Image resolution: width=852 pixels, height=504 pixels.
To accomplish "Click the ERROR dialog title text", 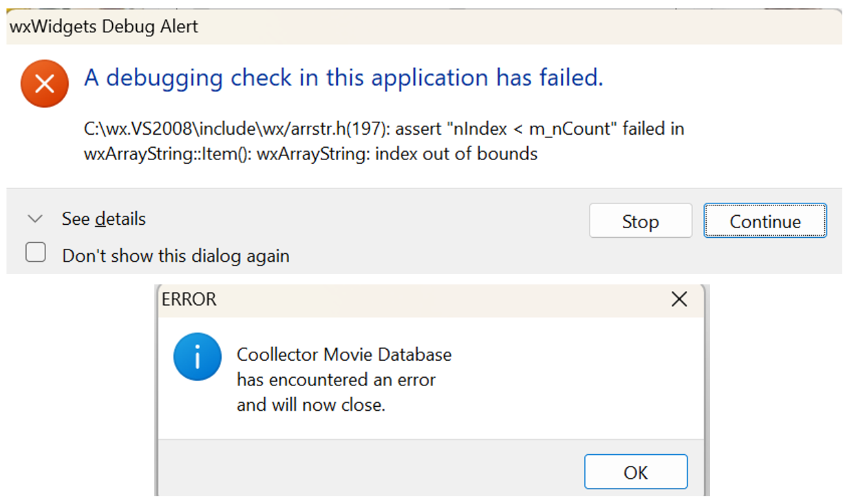I will pyautogui.click(x=189, y=299).
